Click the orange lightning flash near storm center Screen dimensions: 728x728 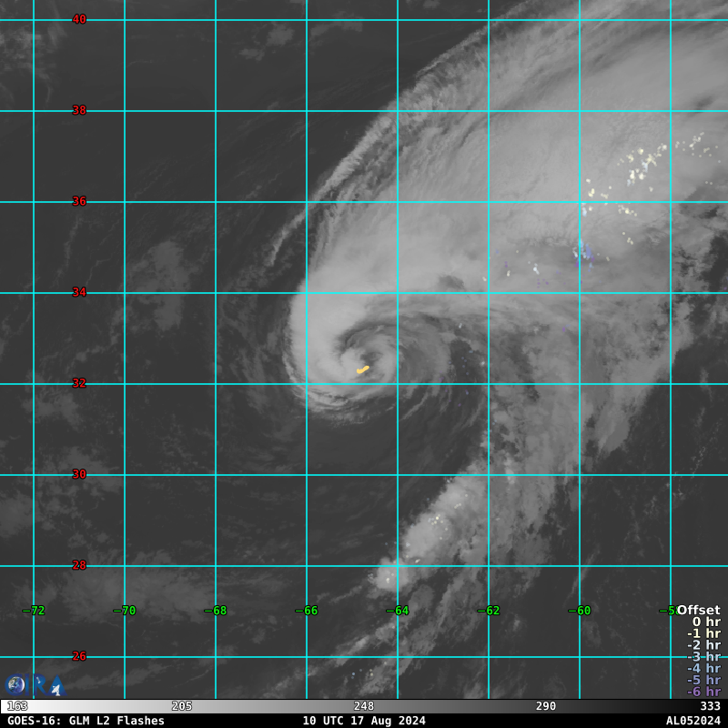click(x=363, y=369)
